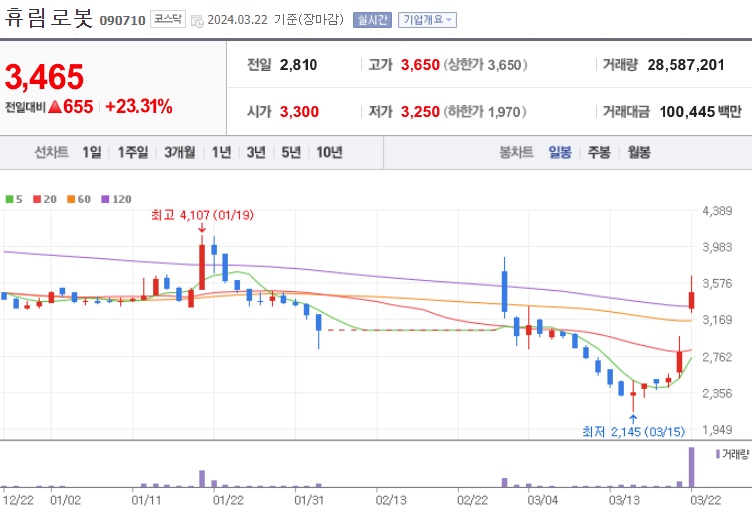Viewport: 752px width, 514px height.
Task: Switch to 일봉 daily candle chart
Action: [x=560, y=152]
